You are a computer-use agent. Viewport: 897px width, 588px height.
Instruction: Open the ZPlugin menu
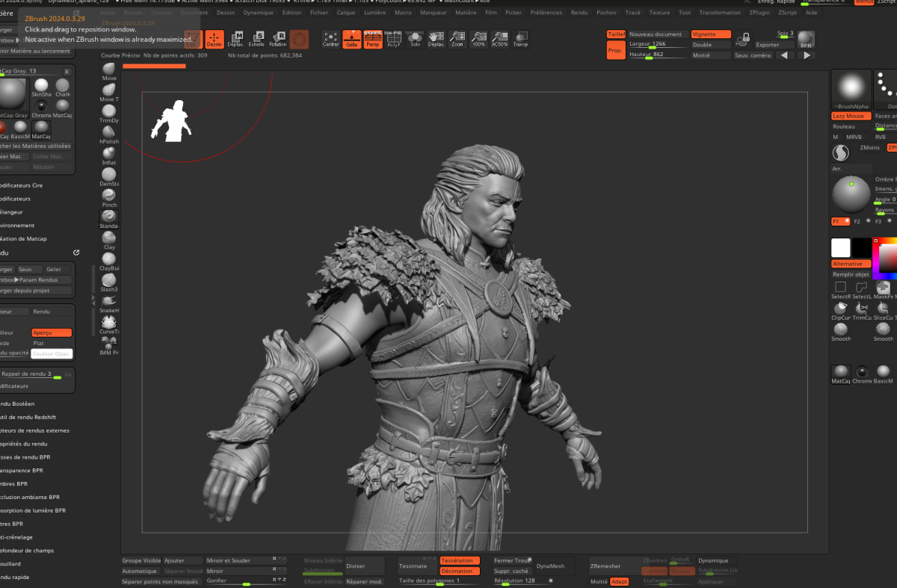tap(759, 13)
